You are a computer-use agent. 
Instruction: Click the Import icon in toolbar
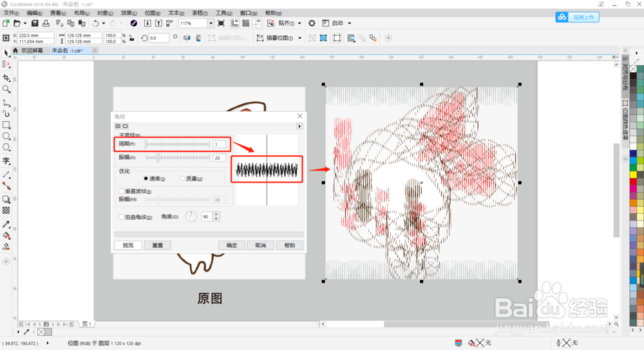[x=147, y=23]
